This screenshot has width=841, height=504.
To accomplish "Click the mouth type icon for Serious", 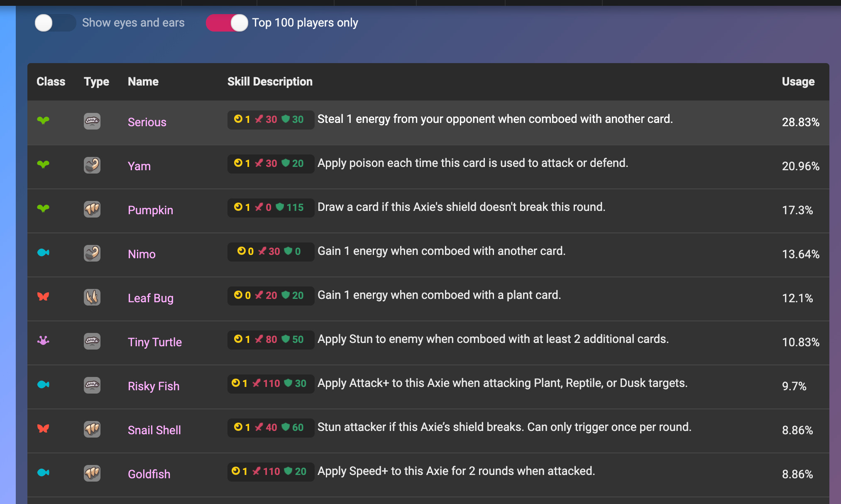I will tap(92, 121).
